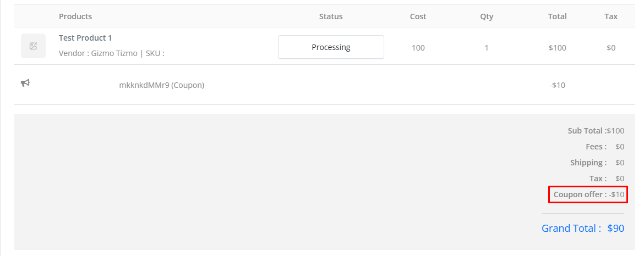This screenshot has width=644, height=256.
Task: Click the product image placeholder icon
Action: (x=33, y=46)
